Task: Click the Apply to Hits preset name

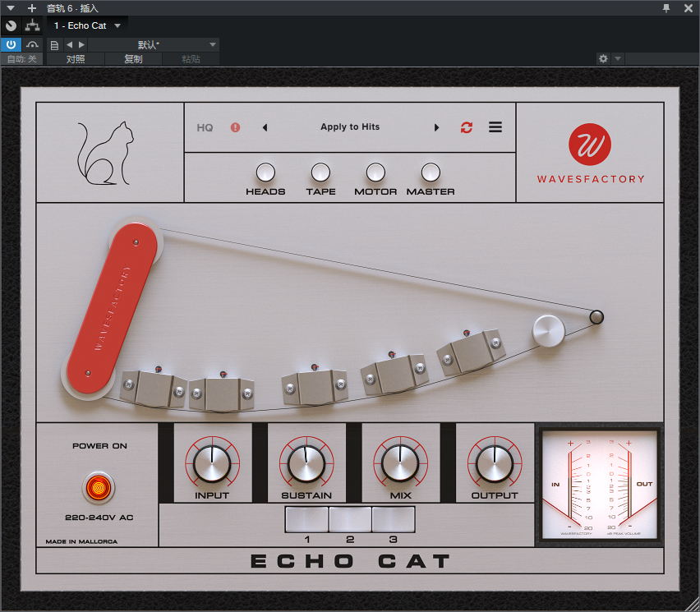Action: tap(350, 127)
